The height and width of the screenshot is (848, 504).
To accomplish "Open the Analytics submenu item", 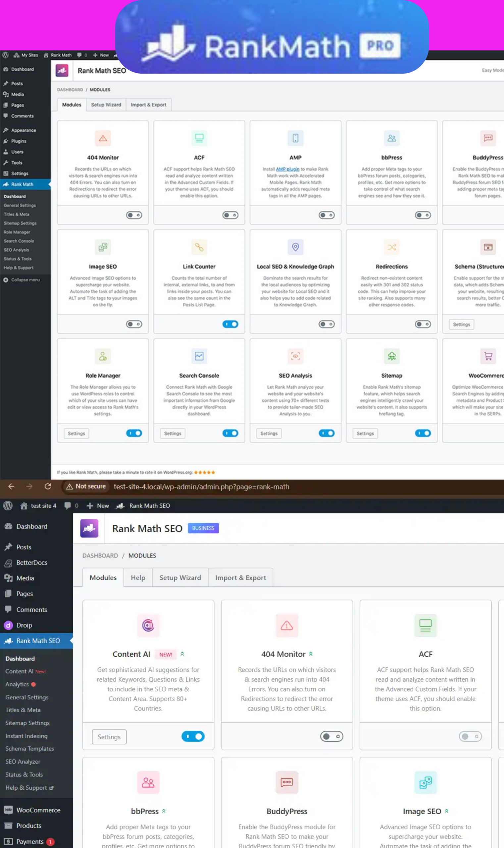I will click(21, 684).
